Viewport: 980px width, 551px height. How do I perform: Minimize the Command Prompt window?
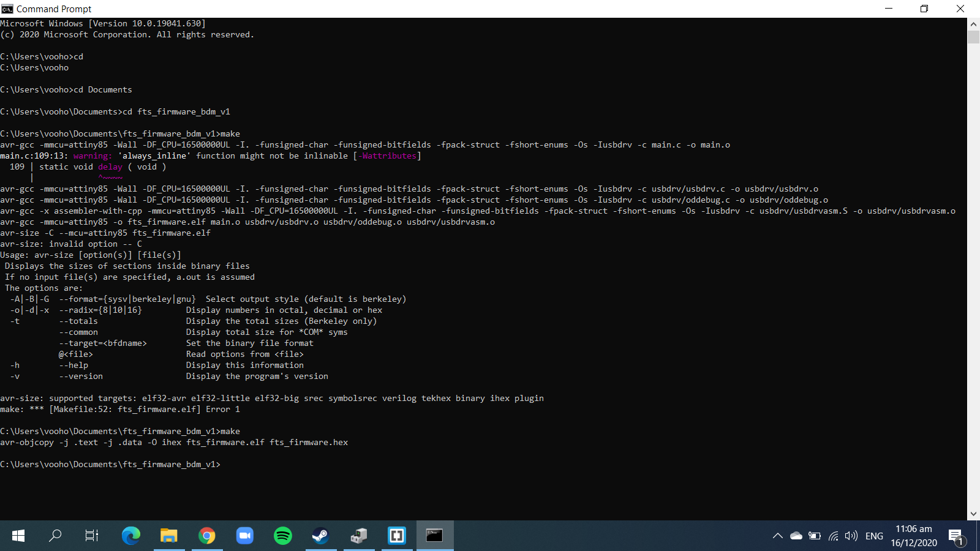pos(889,9)
